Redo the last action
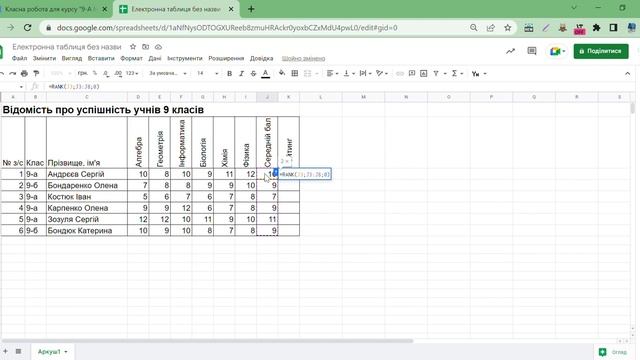This screenshot has height=360, width=640. [x=13, y=73]
